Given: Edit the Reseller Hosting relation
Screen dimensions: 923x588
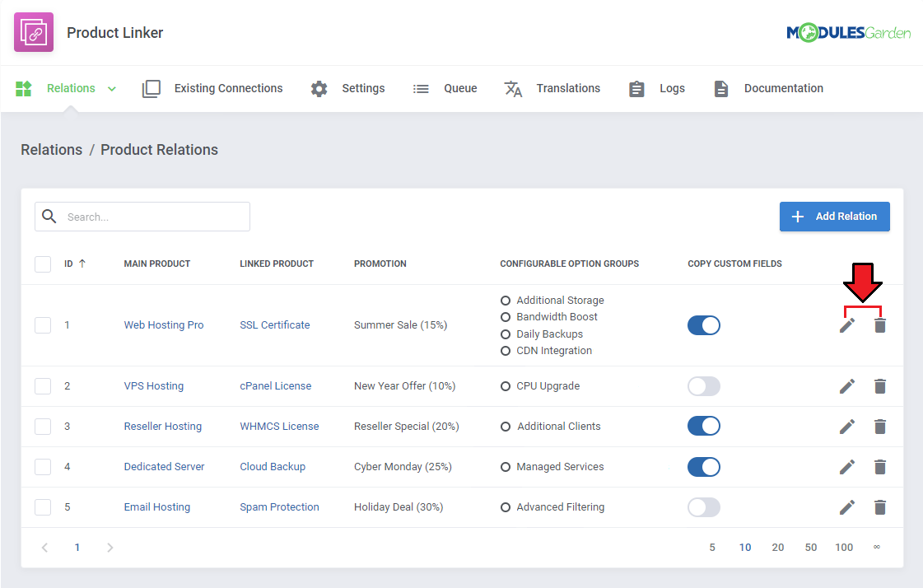Looking at the screenshot, I should (847, 427).
